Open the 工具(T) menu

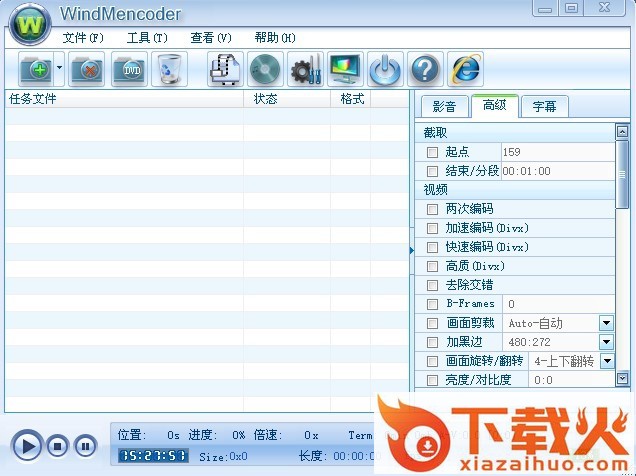click(x=147, y=38)
